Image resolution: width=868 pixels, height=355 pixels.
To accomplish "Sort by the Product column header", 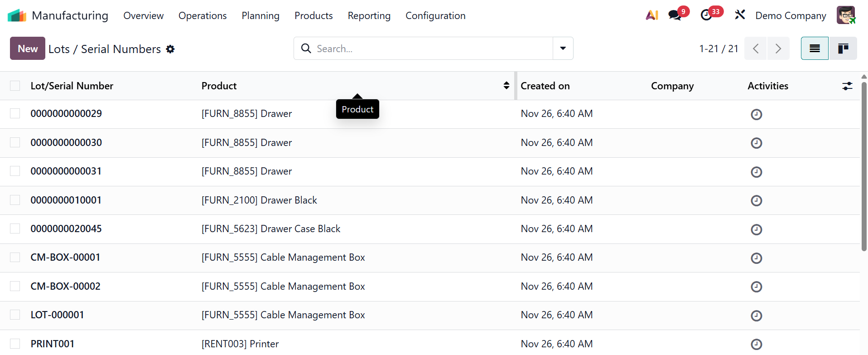I will coord(219,86).
